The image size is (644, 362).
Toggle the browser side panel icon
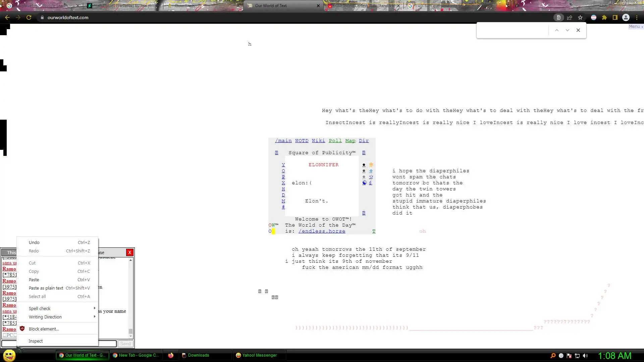click(615, 17)
